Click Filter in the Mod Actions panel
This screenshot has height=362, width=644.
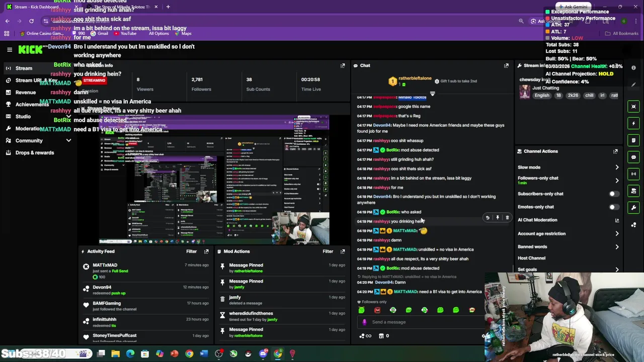point(328,251)
